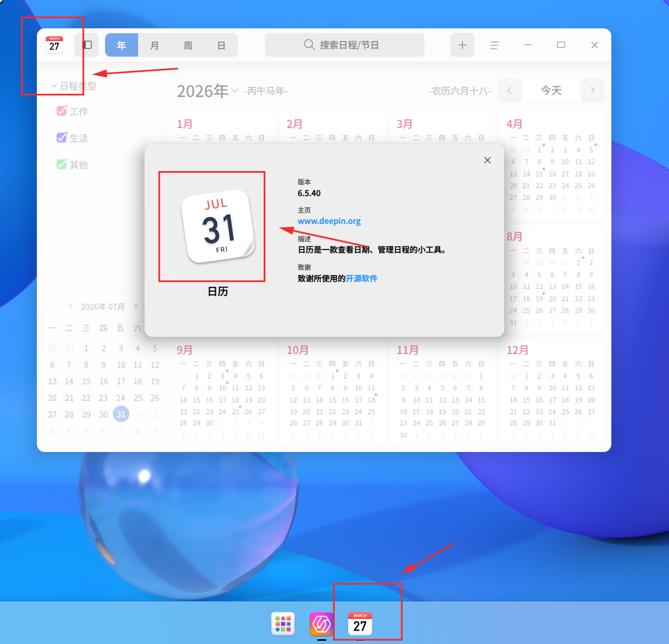Open the 12月 month heading
669x644 pixels.
pyautogui.click(x=517, y=350)
